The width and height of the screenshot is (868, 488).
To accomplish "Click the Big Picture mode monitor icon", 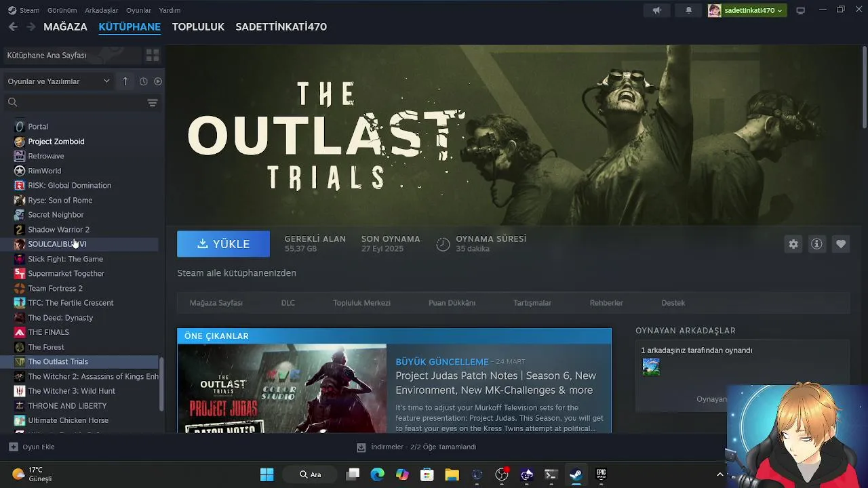I will click(800, 10).
